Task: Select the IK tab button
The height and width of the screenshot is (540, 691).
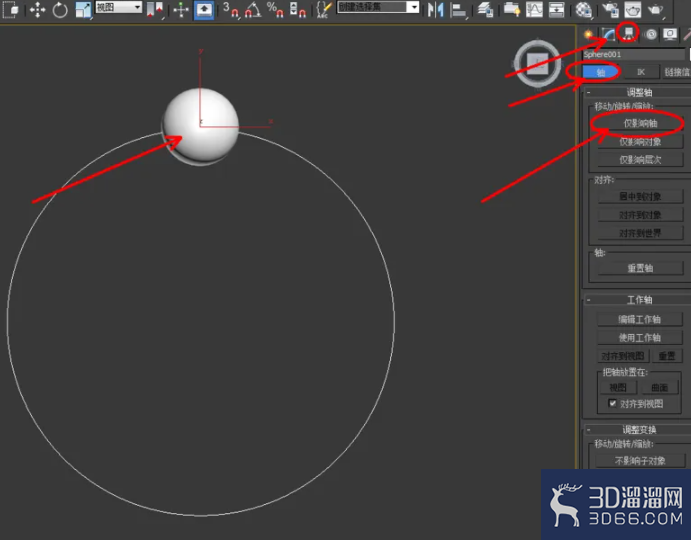Action: (x=641, y=72)
